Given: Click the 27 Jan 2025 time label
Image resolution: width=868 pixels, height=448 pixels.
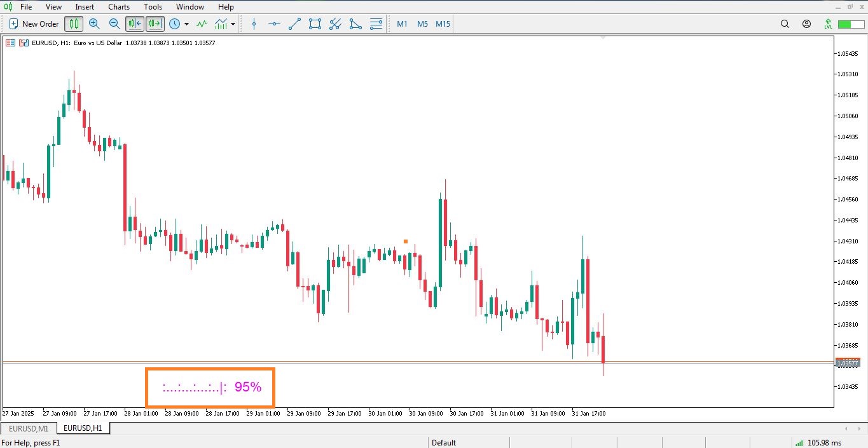Looking at the screenshot, I should pyautogui.click(x=18, y=414).
